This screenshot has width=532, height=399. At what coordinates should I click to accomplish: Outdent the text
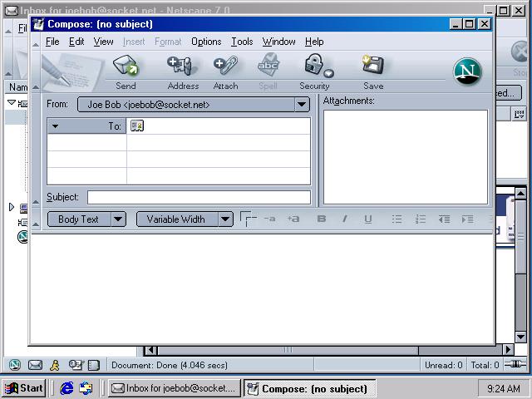pyautogui.click(x=444, y=219)
